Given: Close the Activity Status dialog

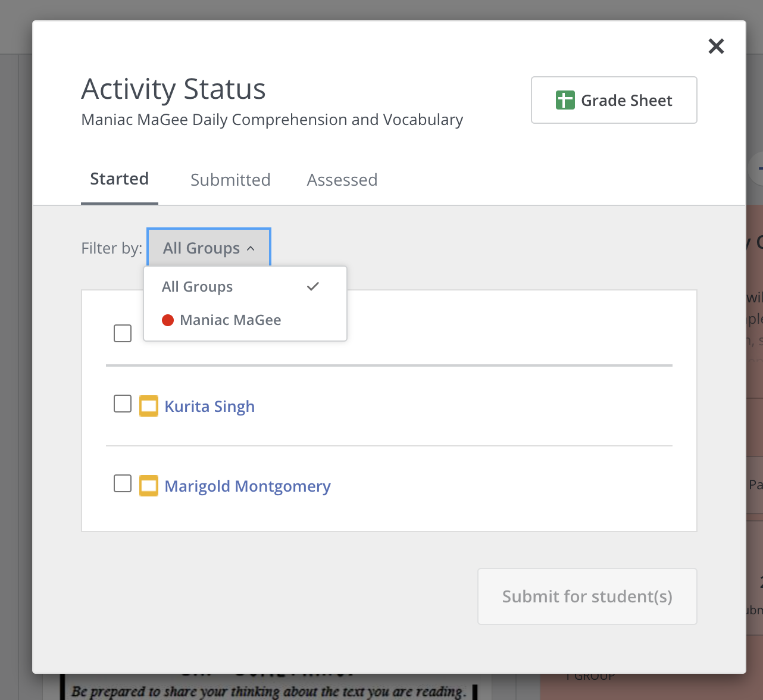Looking at the screenshot, I should tap(716, 46).
